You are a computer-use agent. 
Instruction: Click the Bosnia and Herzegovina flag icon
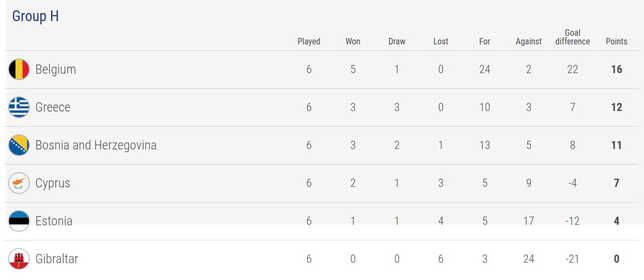[x=19, y=145]
